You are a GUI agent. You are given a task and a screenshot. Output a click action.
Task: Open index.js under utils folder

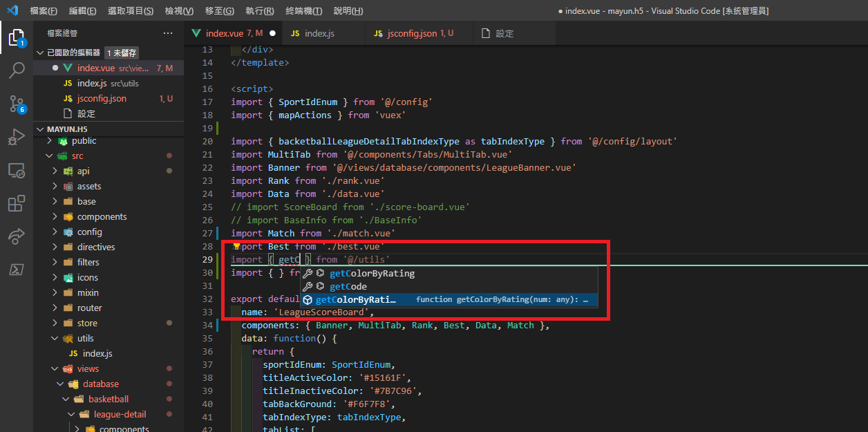point(97,354)
